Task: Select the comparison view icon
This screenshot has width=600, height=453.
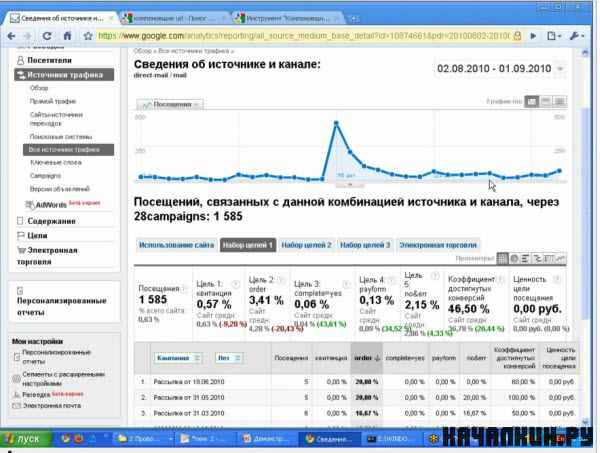Action: [537, 259]
